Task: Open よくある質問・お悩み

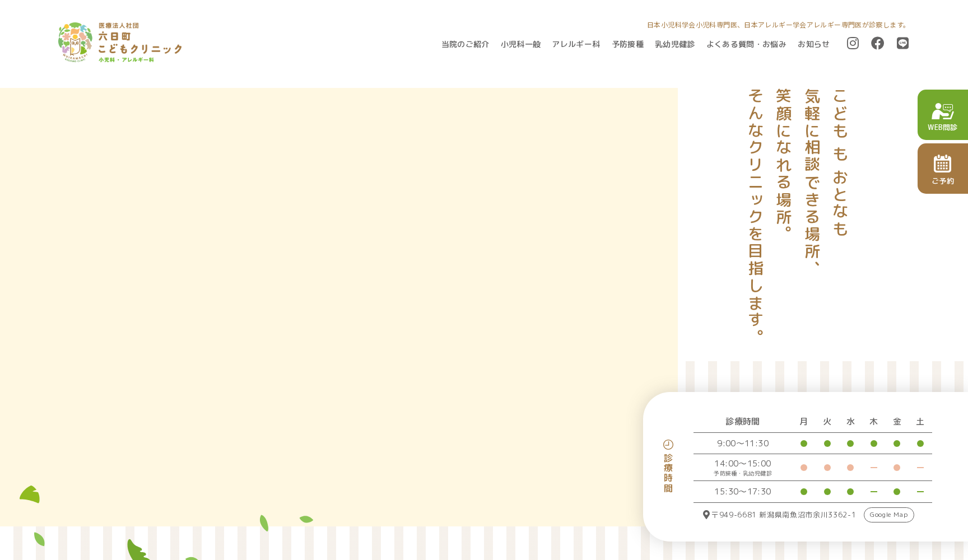Action: 746,44
